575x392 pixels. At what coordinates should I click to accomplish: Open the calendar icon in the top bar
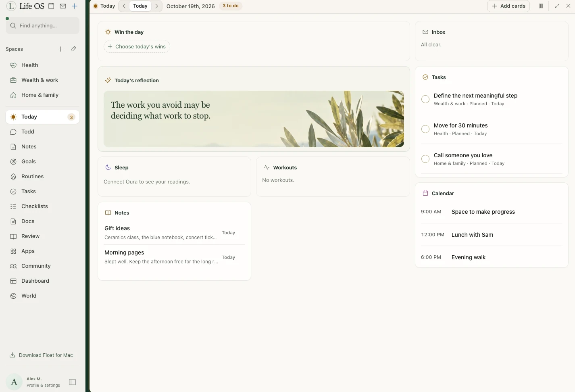[51, 6]
